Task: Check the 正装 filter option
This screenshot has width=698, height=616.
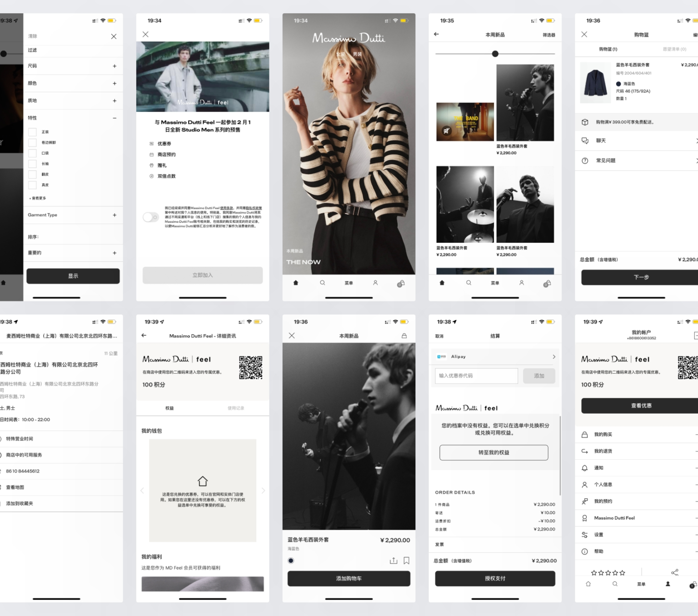Action: (32, 132)
